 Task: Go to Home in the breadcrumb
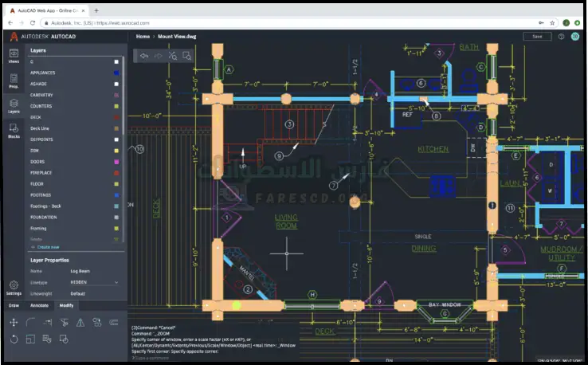[x=143, y=37]
